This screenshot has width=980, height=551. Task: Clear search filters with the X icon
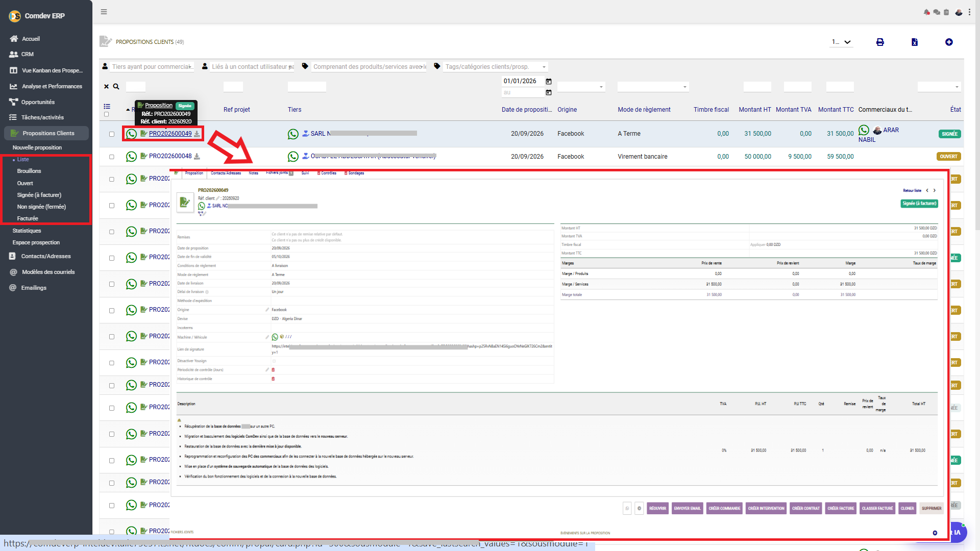click(107, 87)
